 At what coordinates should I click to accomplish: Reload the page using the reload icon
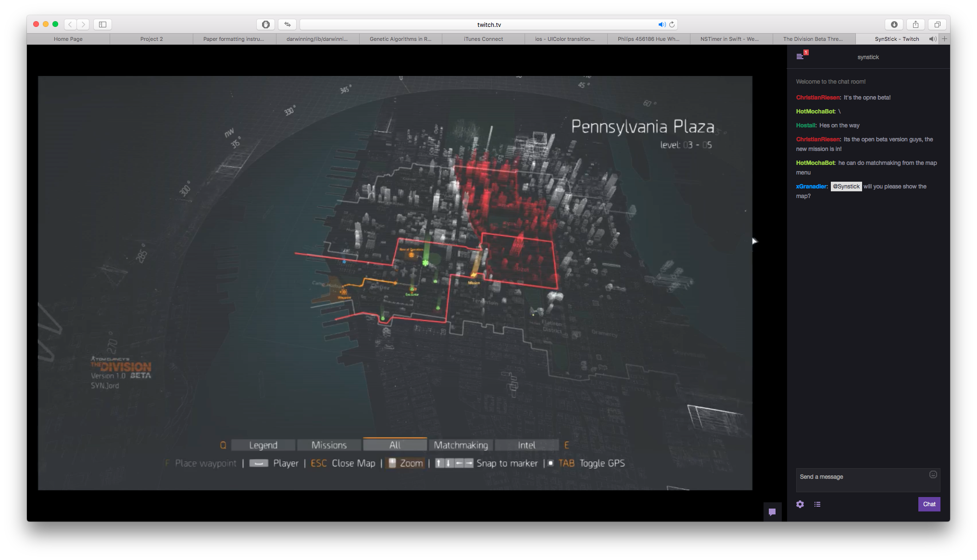pyautogui.click(x=672, y=24)
